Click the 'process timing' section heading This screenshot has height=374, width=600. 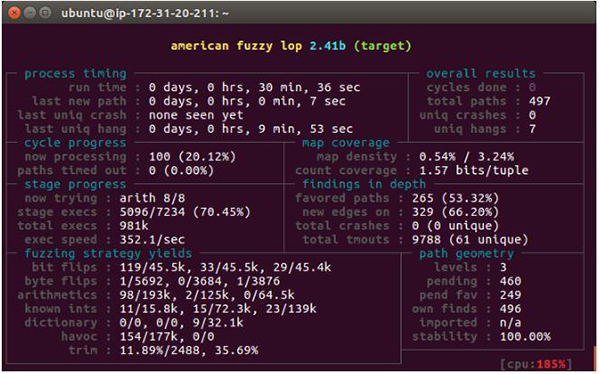[75, 73]
